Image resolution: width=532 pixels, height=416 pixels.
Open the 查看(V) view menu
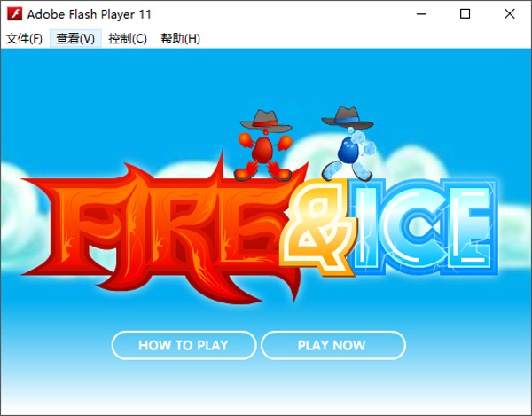[75, 38]
